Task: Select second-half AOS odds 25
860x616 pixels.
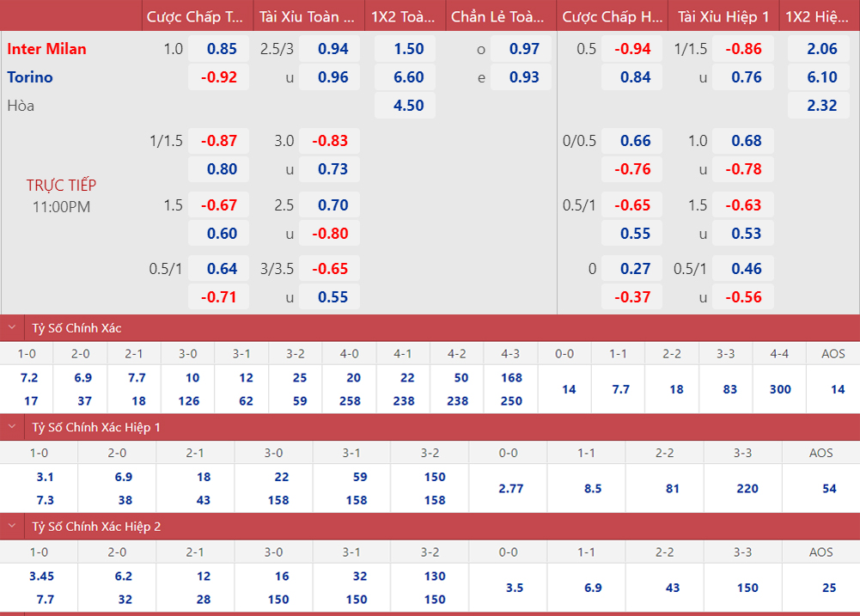Action: pyautogui.click(x=828, y=588)
